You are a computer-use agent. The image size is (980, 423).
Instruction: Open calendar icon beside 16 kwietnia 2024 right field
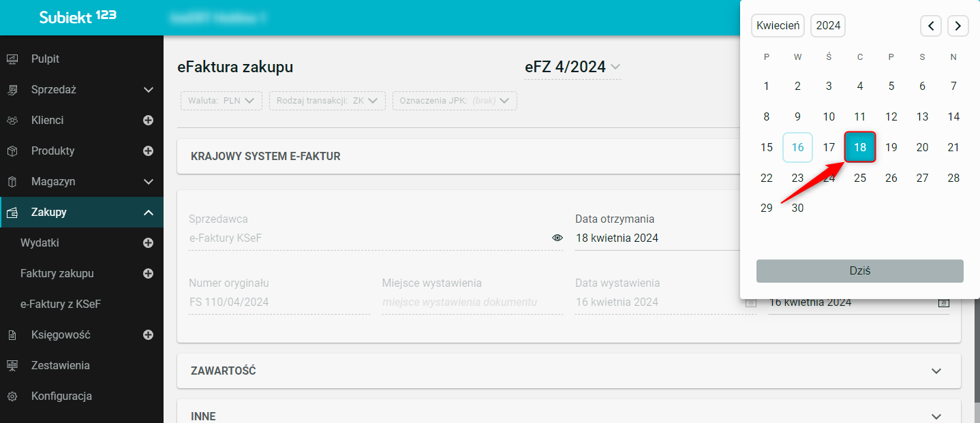(x=944, y=302)
